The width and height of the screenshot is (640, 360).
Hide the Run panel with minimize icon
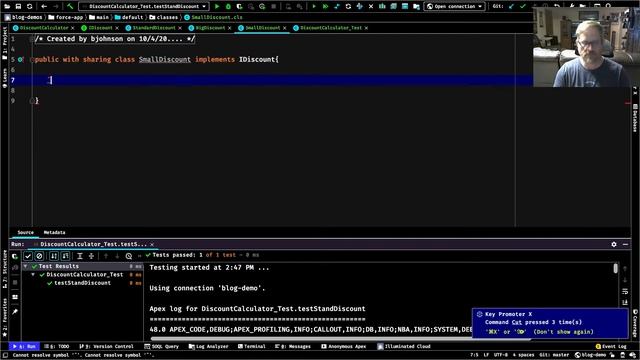625,244
